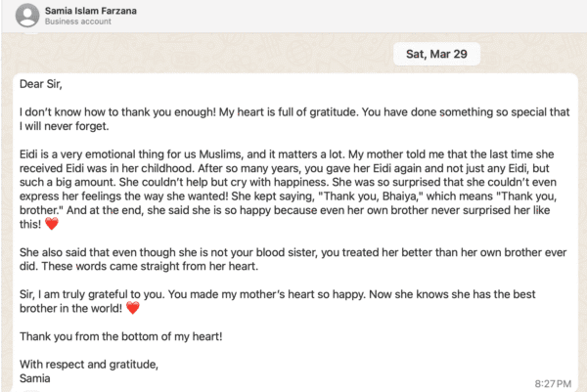587x392 pixels.
Task: Click "Thank you from the bottom of my heart!"
Action: tap(121, 336)
